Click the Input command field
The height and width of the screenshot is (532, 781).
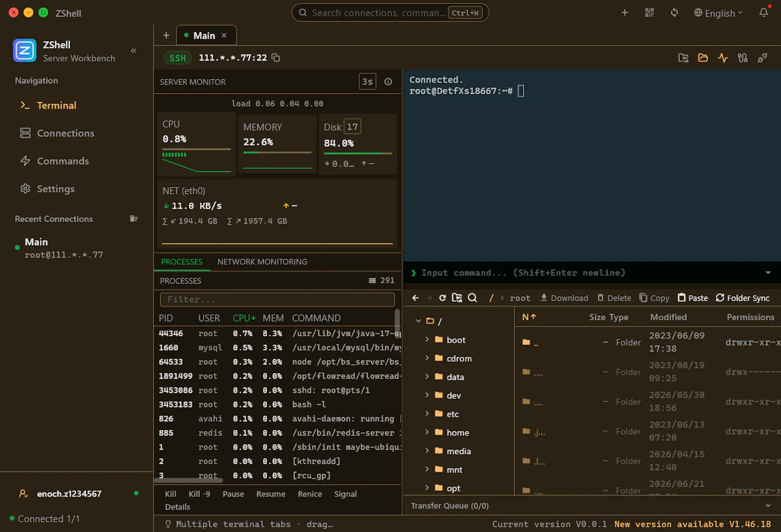click(x=586, y=273)
